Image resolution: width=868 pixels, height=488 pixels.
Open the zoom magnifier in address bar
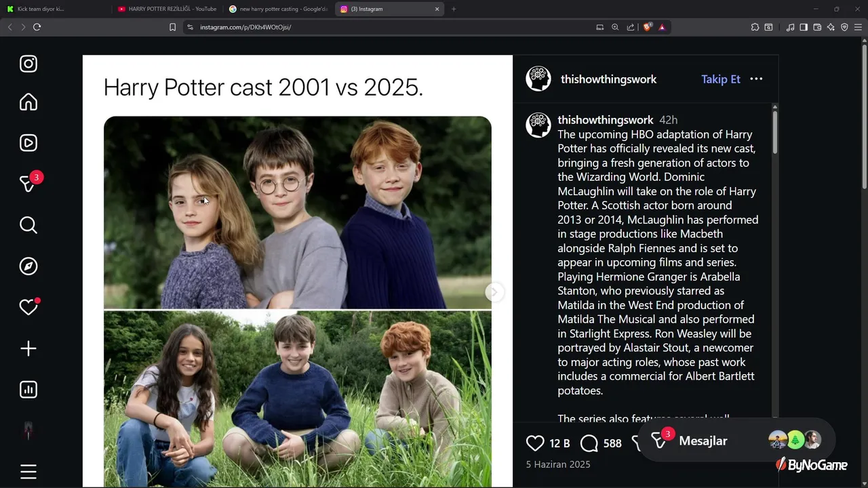pyautogui.click(x=615, y=27)
